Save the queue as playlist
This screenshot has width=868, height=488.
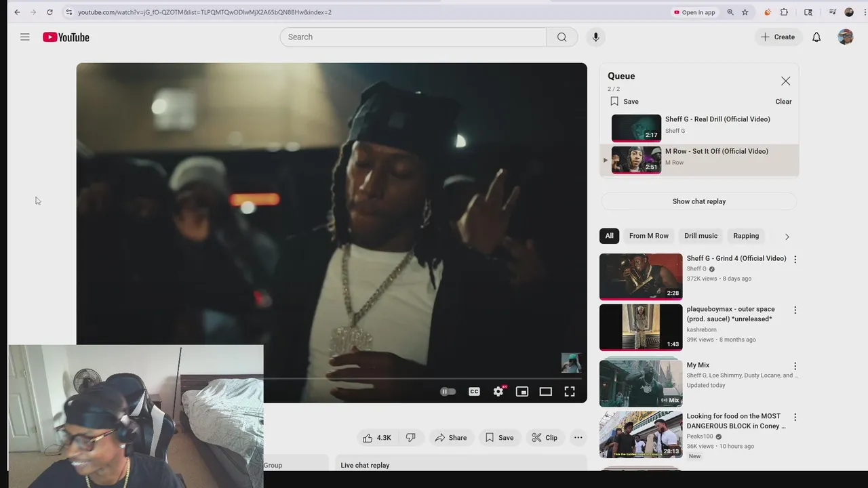tap(624, 102)
